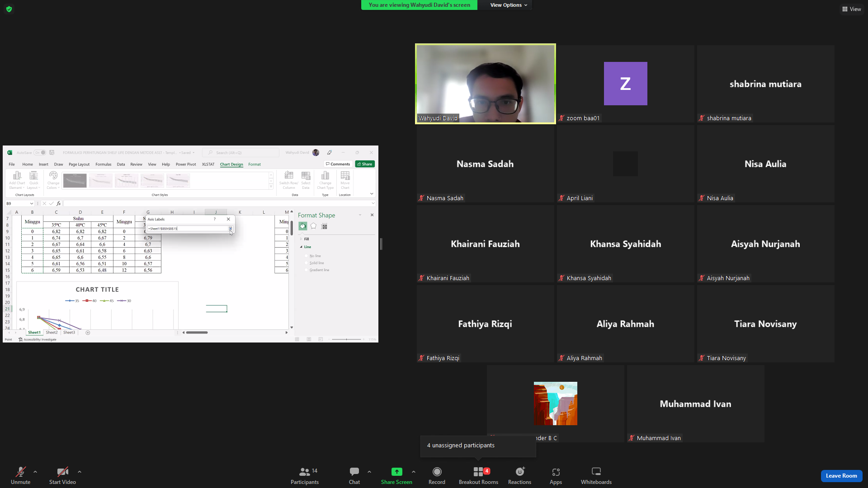868x488 pixels.
Task: Select Size & Properties icon in Format Shape
Action: 324,226
